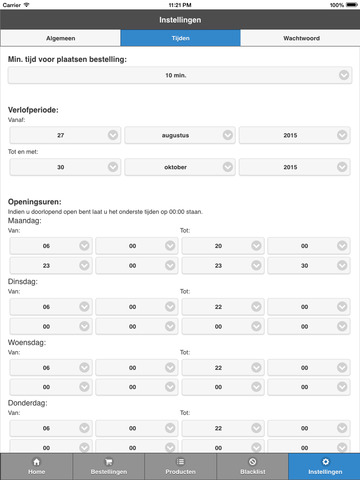Change Vanaf day 27 dropdown
The height and width of the screenshot is (480, 360).
pyautogui.click(x=65, y=135)
